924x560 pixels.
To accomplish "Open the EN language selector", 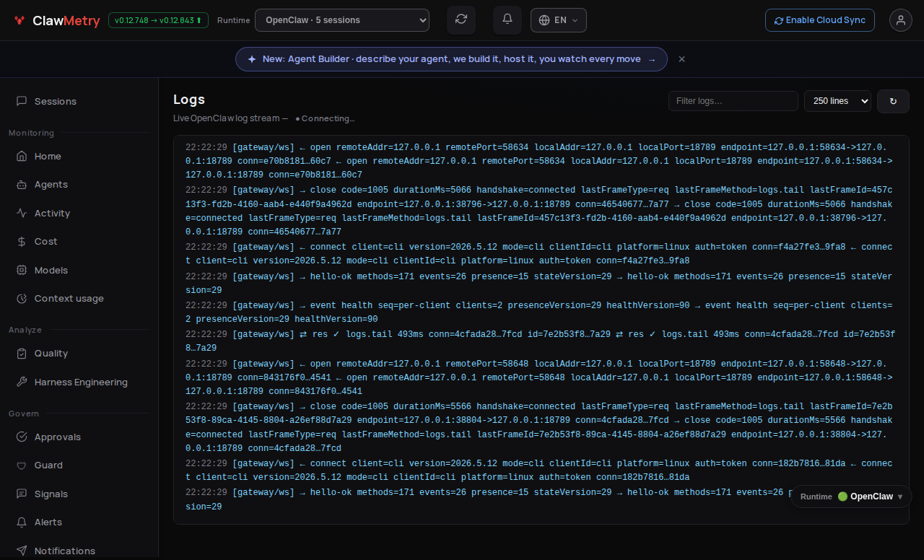I will [559, 20].
